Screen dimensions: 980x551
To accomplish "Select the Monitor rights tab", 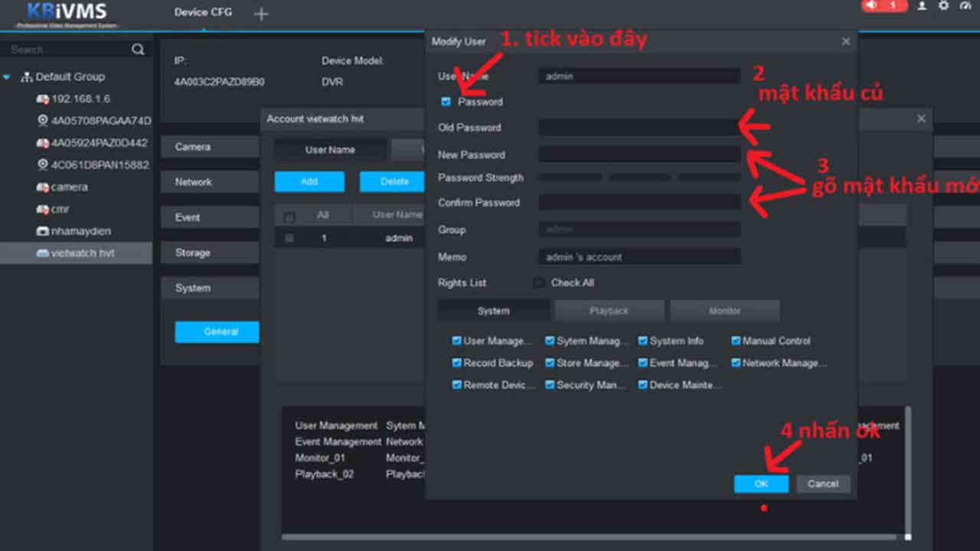I will [725, 311].
